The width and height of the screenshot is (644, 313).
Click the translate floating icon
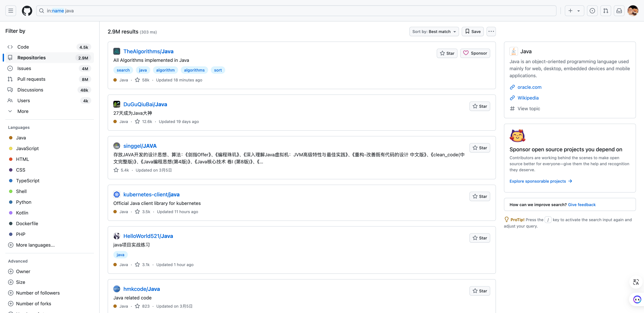tap(636, 282)
